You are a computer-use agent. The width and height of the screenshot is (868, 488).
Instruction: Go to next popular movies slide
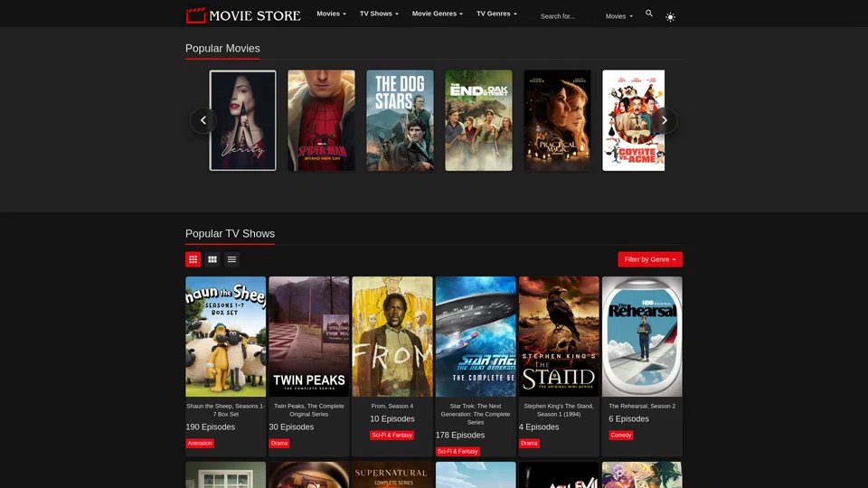click(x=665, y=120)
